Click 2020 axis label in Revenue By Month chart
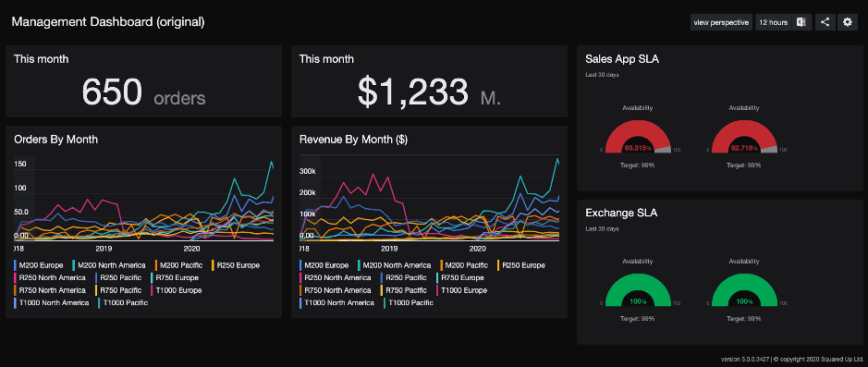The image size is (868, 367). click(477, 249)
